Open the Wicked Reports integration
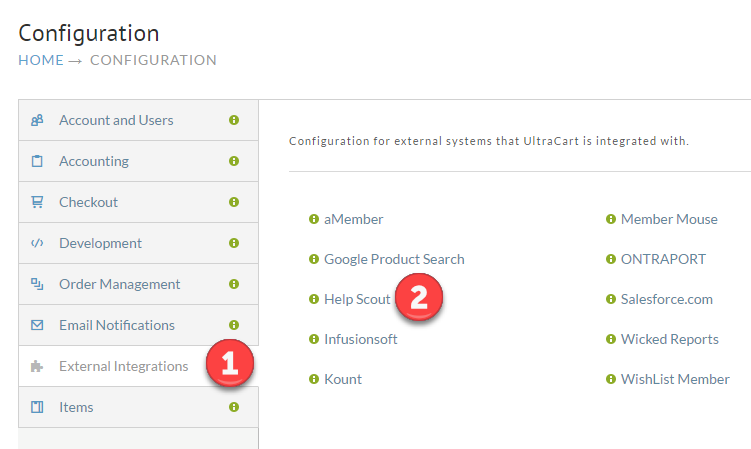The width and height of the screenshot is (751, 449). [670, 339]
